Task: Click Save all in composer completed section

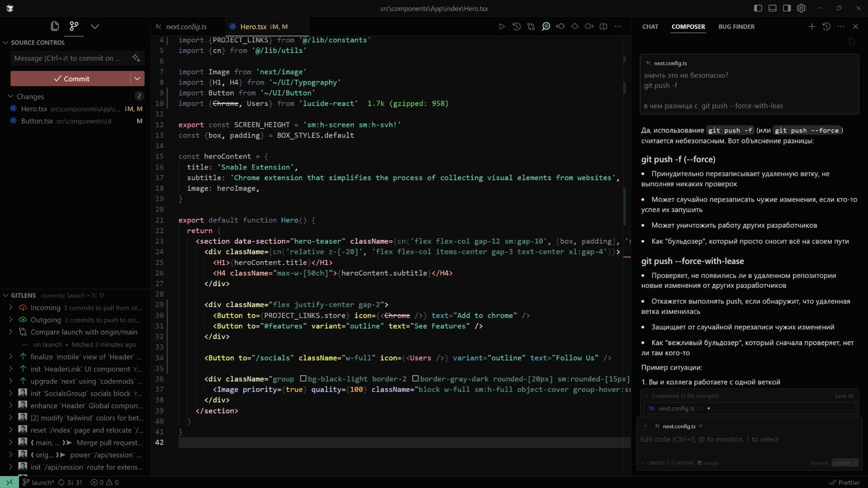Action: [x=844, y=396]
